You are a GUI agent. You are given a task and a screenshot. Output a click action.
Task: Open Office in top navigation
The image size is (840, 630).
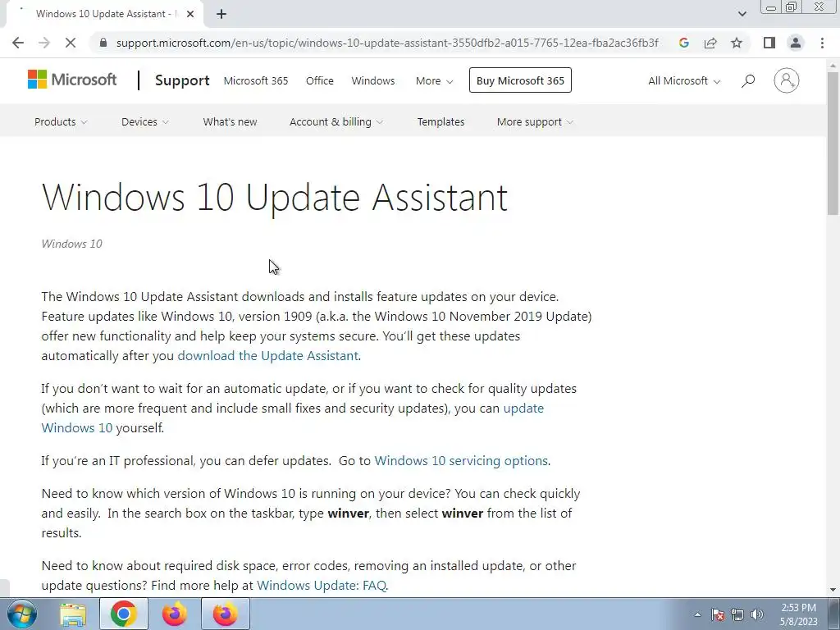[320, 81]
